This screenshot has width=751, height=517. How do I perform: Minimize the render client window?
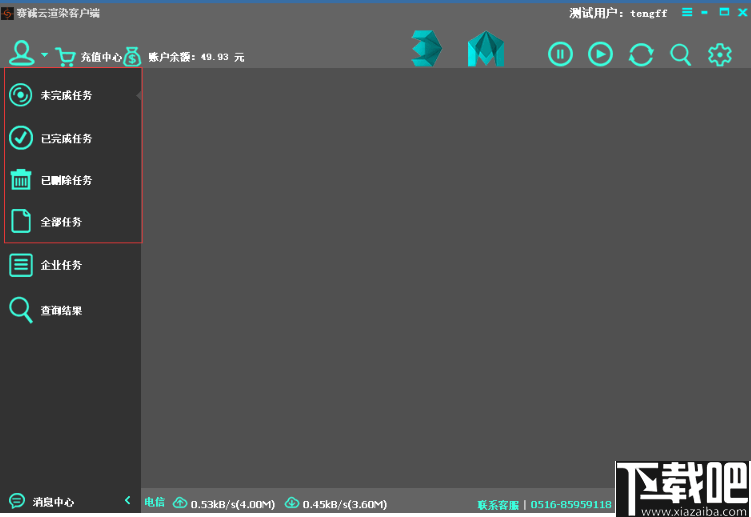705,12
